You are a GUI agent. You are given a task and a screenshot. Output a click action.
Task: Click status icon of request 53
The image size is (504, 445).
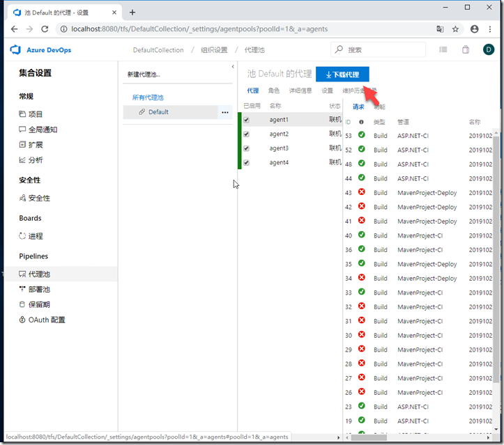coord(362,135)
